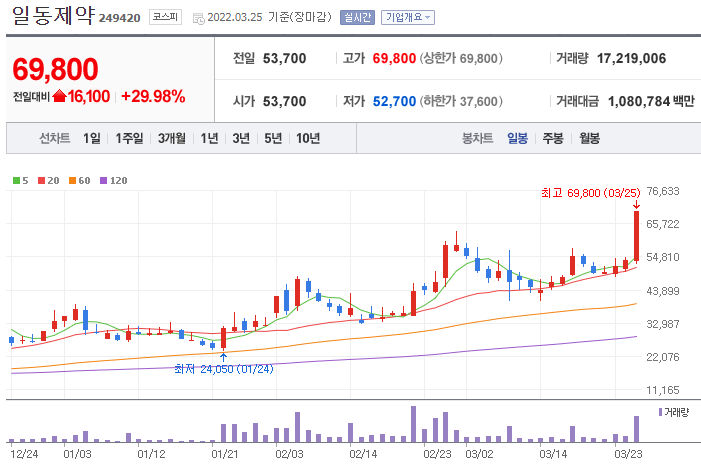The width and height of the screenshot is (701, 465).
Task: Click the 전일 value 53,700
Action: coord(284,59)
